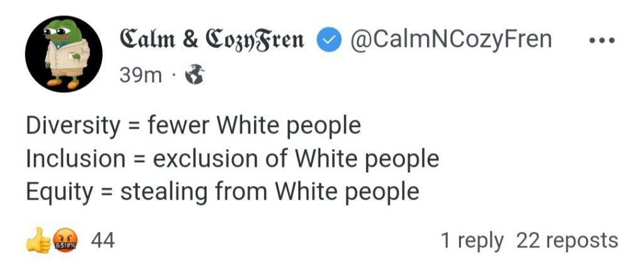Click the word Diversity in the post
The height and width of the screenshot is (279, 644).
(73, 126)
